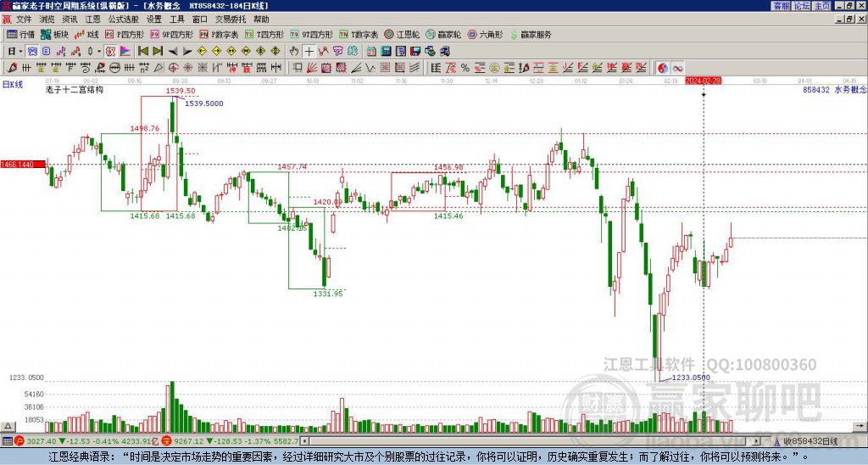Click the 深 index icon in the status bar

tap(166, 441)
